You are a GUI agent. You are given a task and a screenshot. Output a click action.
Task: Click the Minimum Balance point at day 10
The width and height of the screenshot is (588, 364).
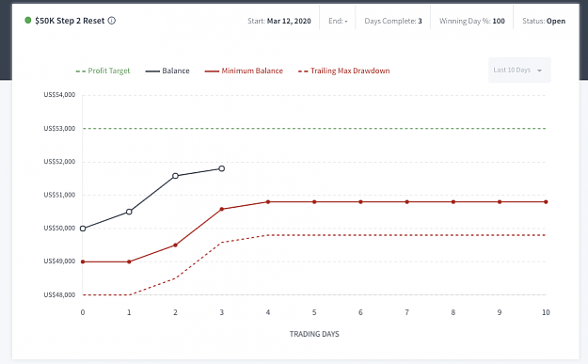(x=546, y=202)
